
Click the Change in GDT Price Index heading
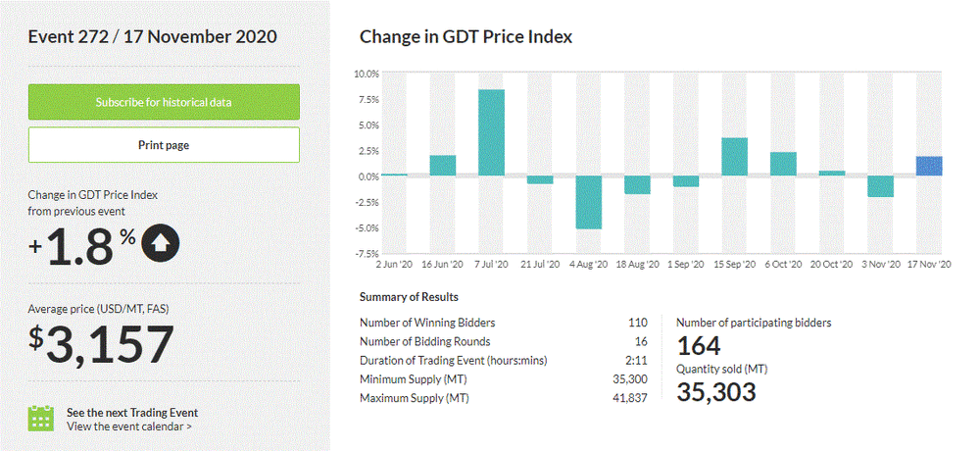(465, 36)
